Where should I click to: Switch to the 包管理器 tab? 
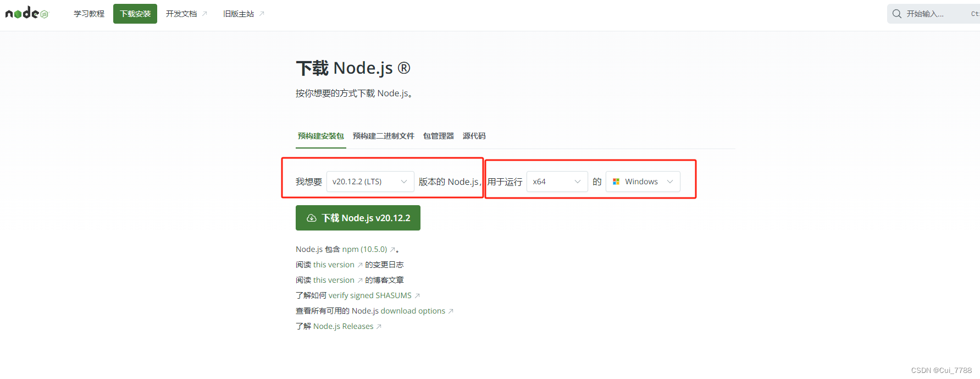click(439, 136)
